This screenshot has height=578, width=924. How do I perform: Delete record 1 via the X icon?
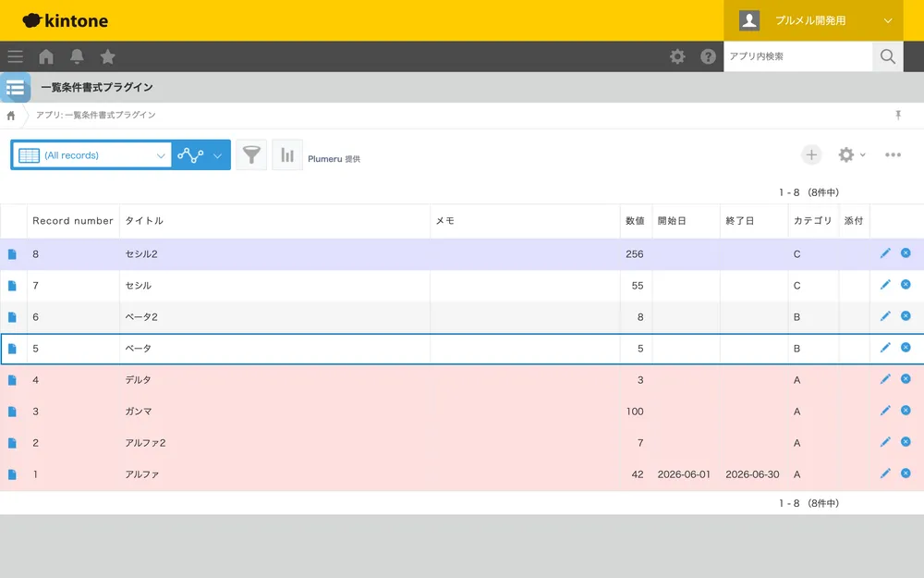coord(906,473)
